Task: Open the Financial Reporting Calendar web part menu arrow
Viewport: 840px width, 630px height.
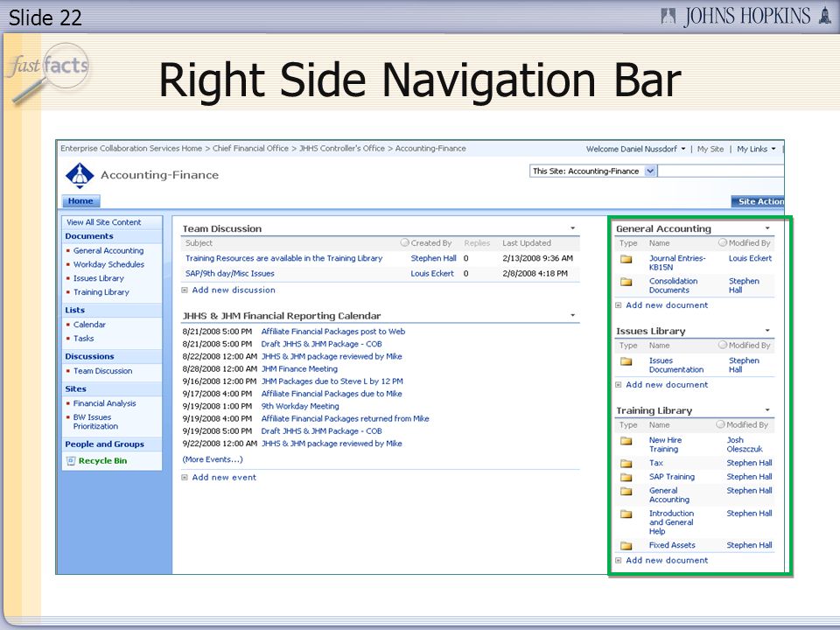Action: click(x=572, y=315)
